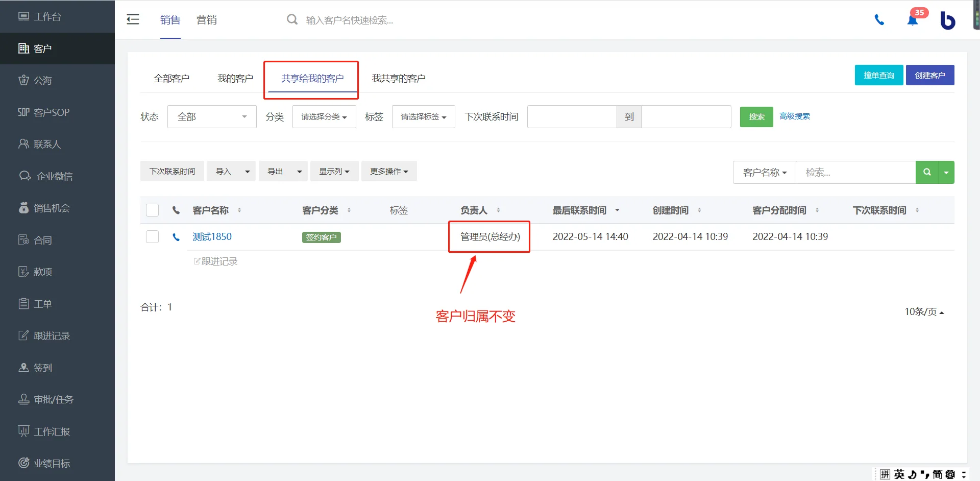Open 客户SOP in the sidebar
Viewport: 980px width, 481px height.
pos(57,112)
